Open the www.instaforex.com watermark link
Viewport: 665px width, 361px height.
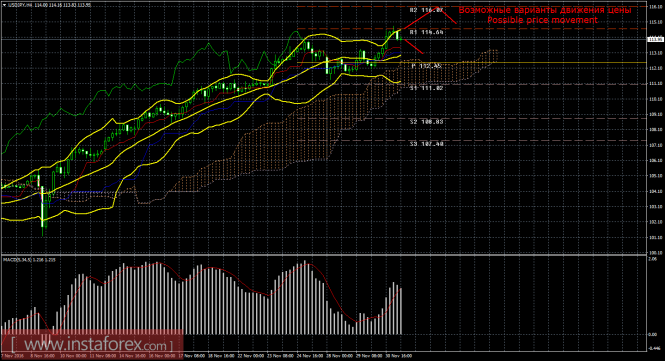click(x=92, y=344)
